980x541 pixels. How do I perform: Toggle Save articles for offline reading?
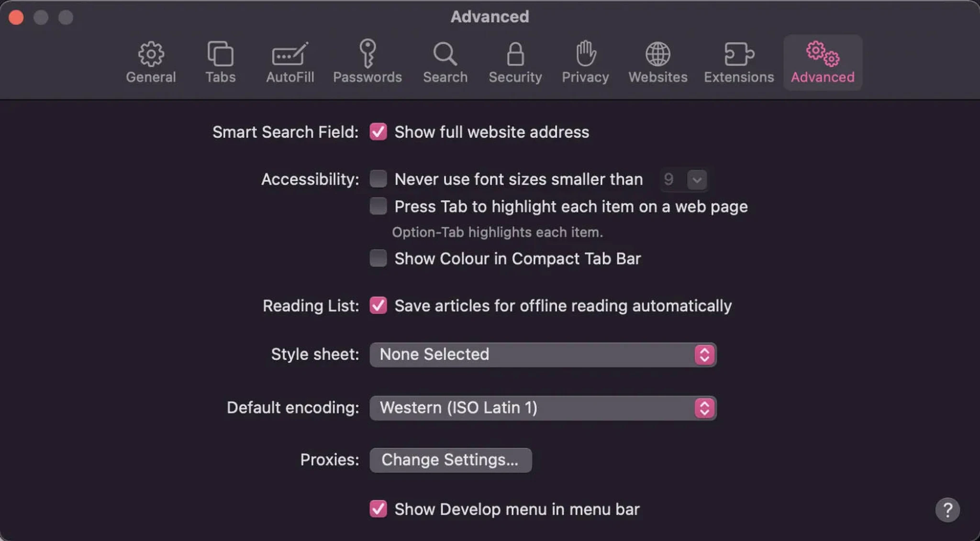[x=378, y=305]
